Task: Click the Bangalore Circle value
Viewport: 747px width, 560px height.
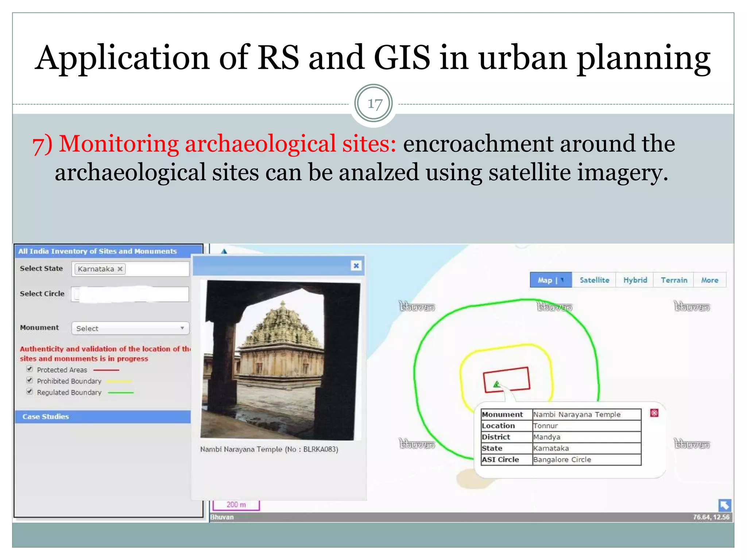Action: [562, 460]
